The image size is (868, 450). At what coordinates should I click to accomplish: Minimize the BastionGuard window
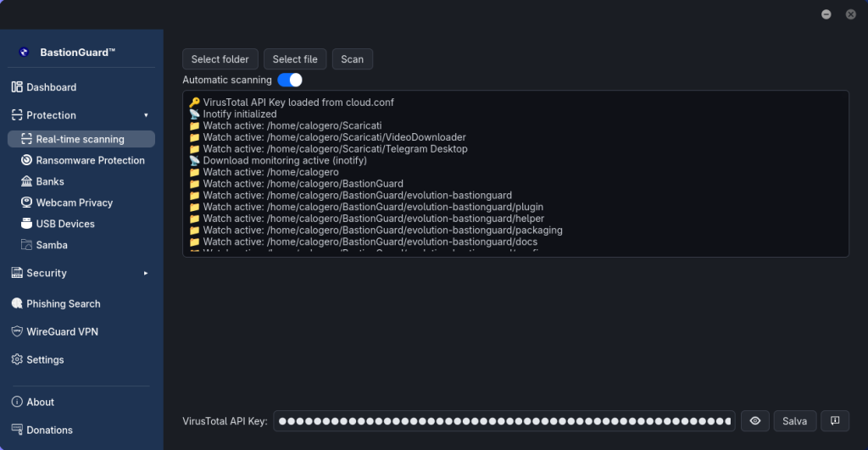coord(826,14)
